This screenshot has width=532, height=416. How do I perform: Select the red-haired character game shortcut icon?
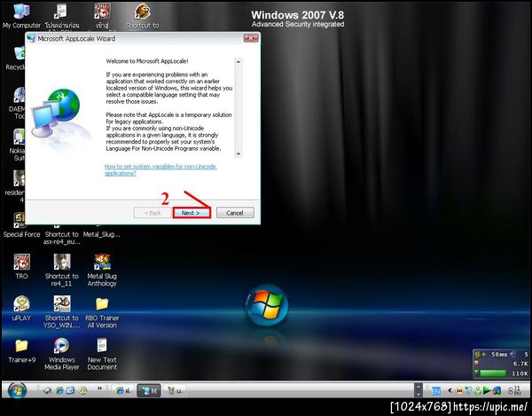tap(102, 16)
